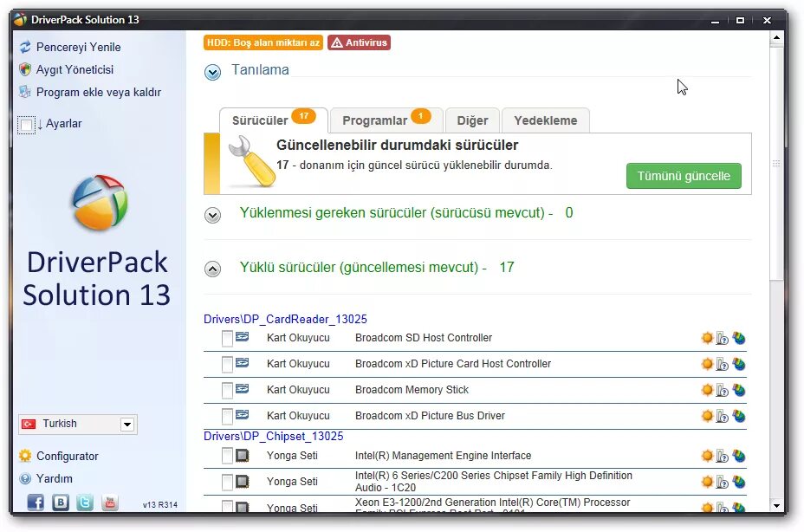This screenshot has width=804, height=532.
Task: Click the Xeon E3-1200/2nd Generation Intel(R) Core(TM) Processor text
Action: point(492,503)
